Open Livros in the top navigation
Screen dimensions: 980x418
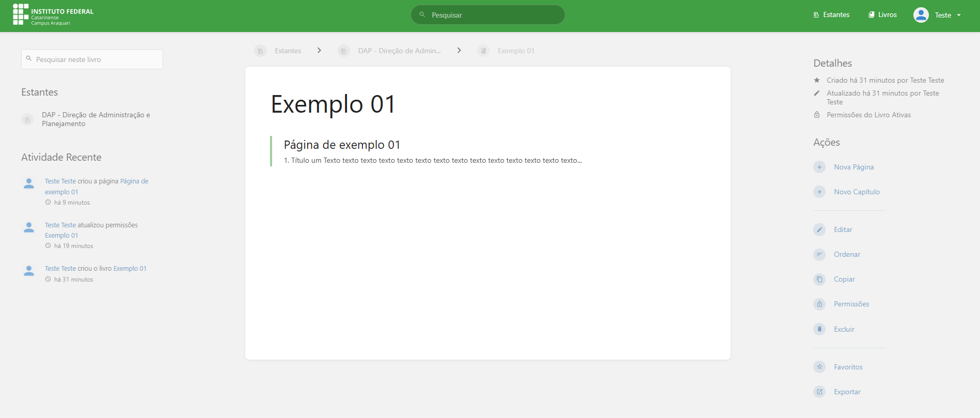coord(883,15)
